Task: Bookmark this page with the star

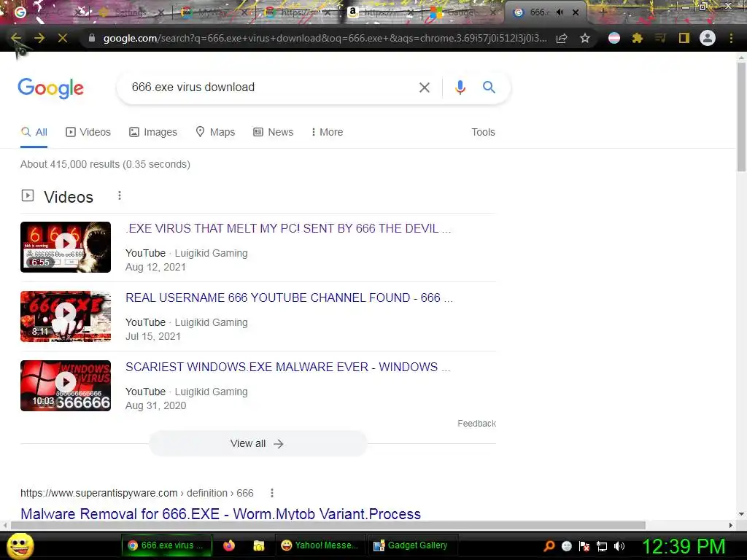Action: coord(585,38)
